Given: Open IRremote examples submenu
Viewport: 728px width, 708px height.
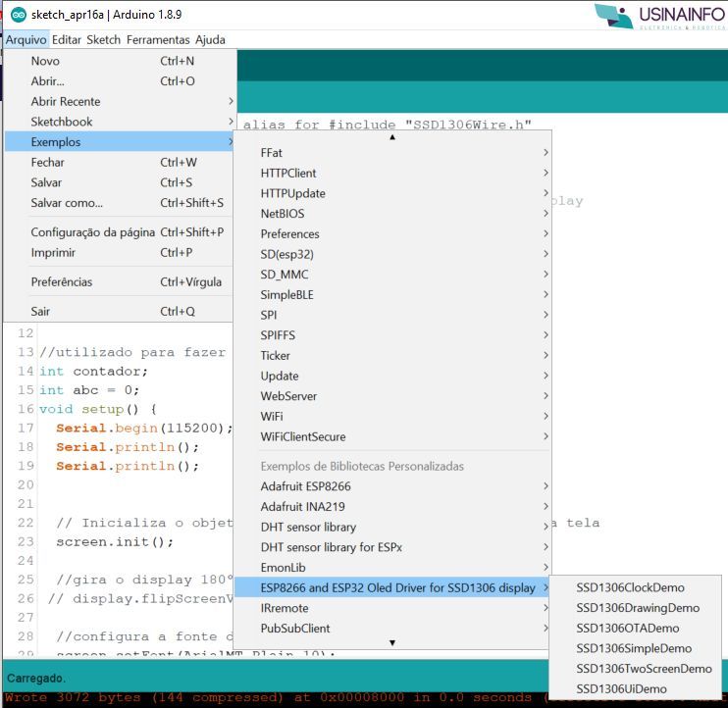Looking at the screenshot, I should [x=392, y=608].
